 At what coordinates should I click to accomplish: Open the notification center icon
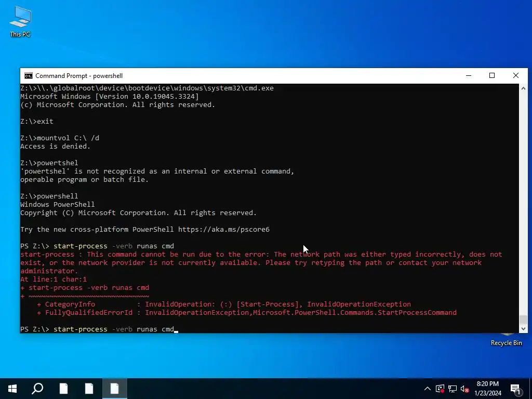516,389
